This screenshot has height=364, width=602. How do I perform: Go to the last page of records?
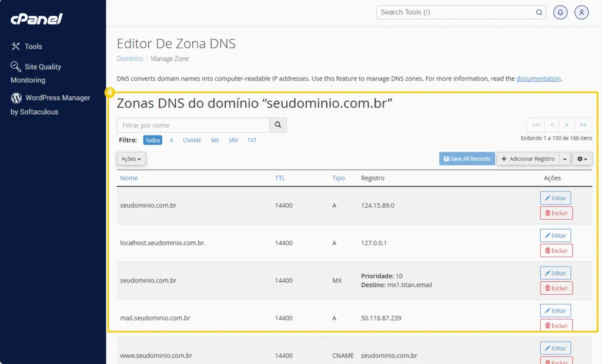(x=583, y=124)
